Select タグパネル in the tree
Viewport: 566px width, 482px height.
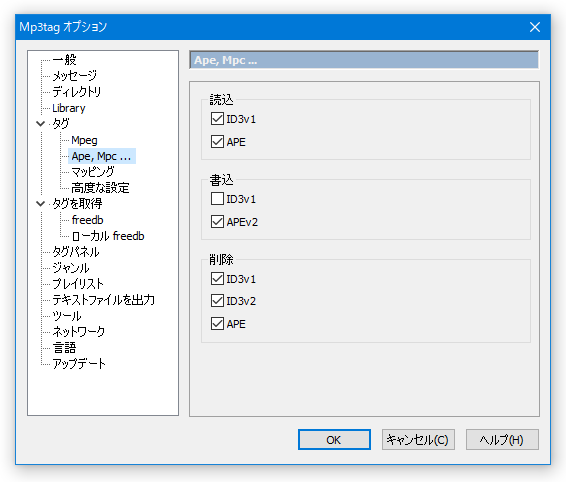pos(76,252)
